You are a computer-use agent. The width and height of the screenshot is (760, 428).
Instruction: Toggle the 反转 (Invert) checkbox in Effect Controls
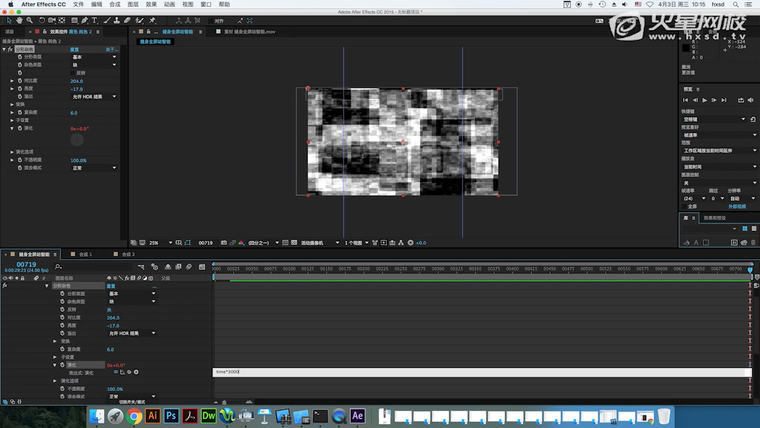point(74,73)
